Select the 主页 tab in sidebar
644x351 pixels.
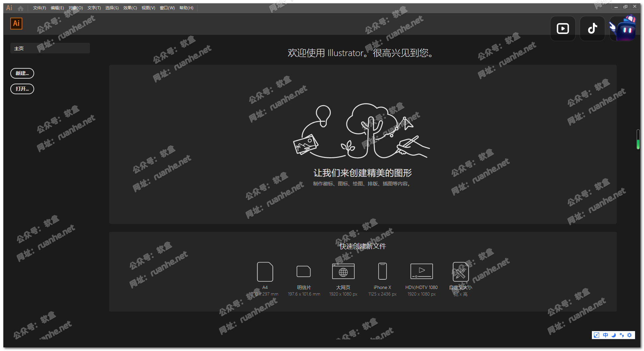pyautogui.click(x=50, y=48)
